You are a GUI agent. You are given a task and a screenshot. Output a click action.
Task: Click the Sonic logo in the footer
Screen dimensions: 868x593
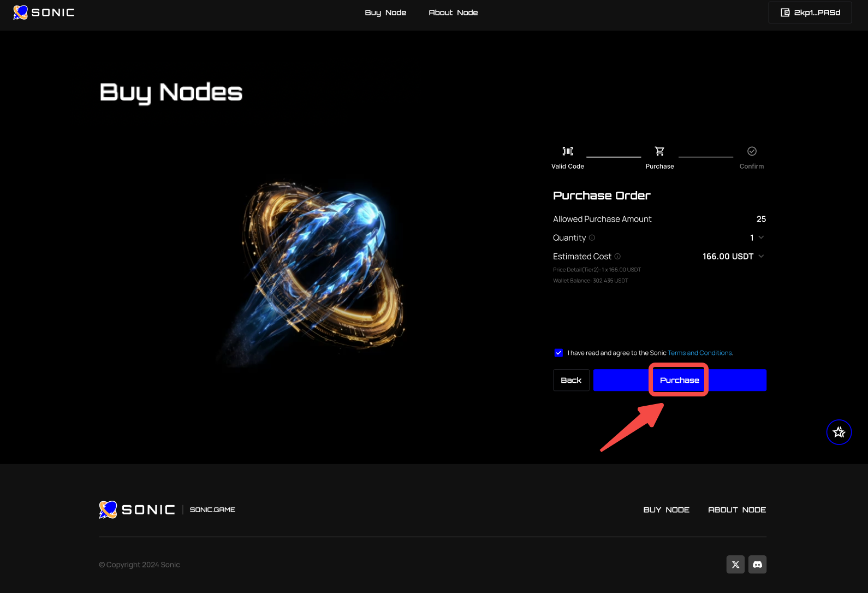pyautogui.click(x=137, y=509)
